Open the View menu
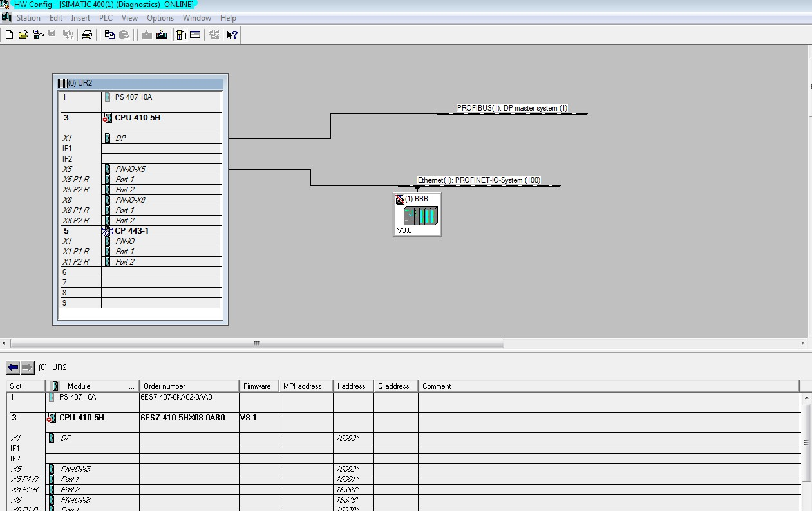The width and height of the screenshot is (812, 511). 129,18
